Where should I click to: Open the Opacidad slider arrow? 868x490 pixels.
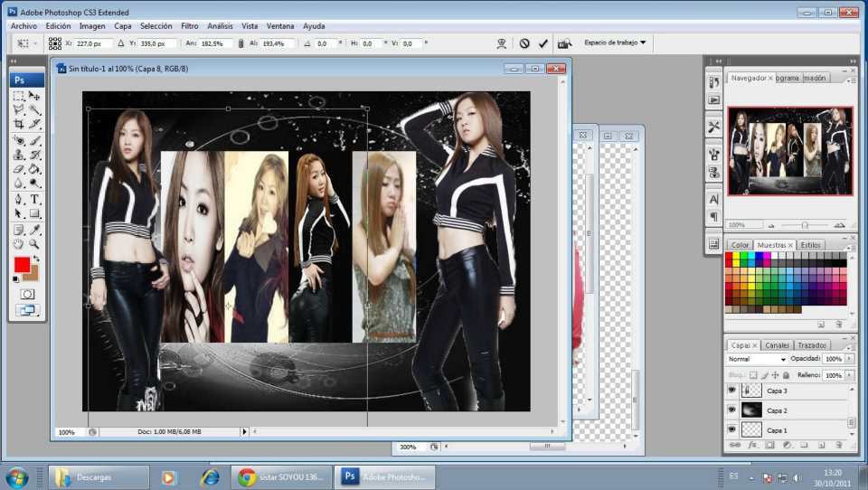pos(850,359)
